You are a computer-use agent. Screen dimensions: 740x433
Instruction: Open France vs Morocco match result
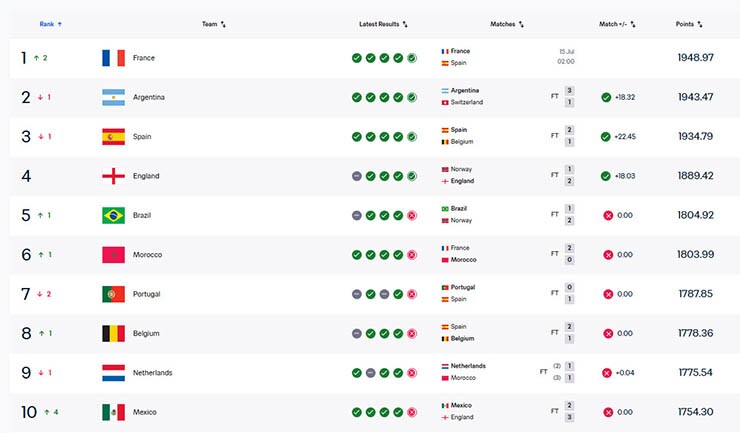pyautogui.click(x=508, y=254)
